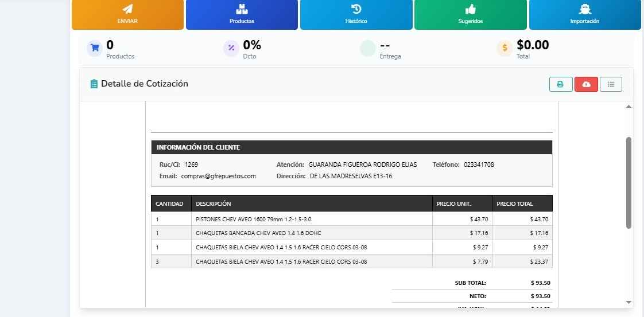Click the DESCRIPCIÓN column header
The image size is (644, 317).
pyautogui.click(x=214, y=203)
